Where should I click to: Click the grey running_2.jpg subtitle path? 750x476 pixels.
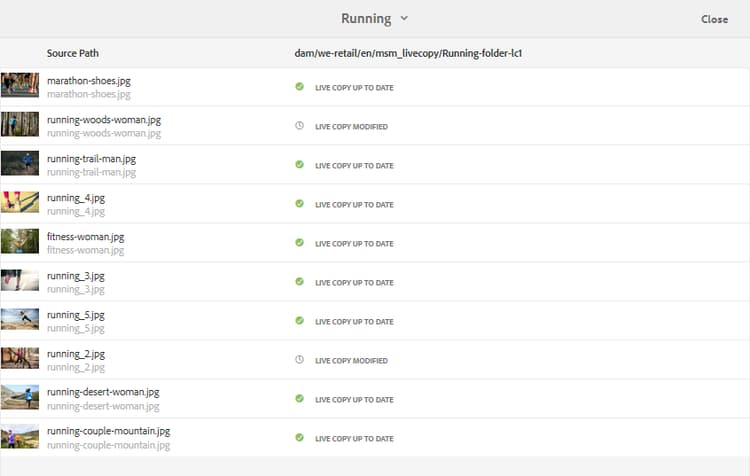point(76,367)
